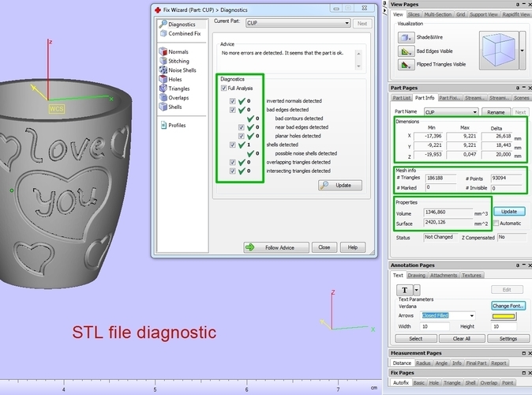
Task: Switch to the Part Info tab
Action: tap(425, 98)
